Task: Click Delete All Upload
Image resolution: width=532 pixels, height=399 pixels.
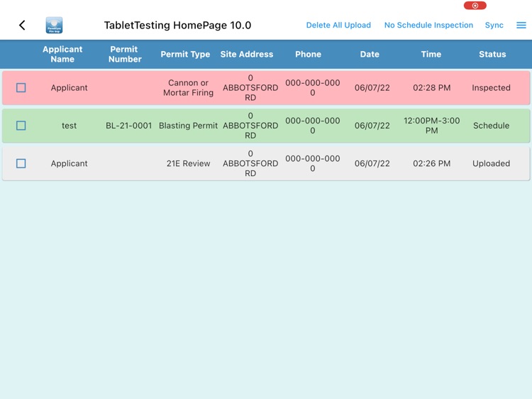Action: 338,25
